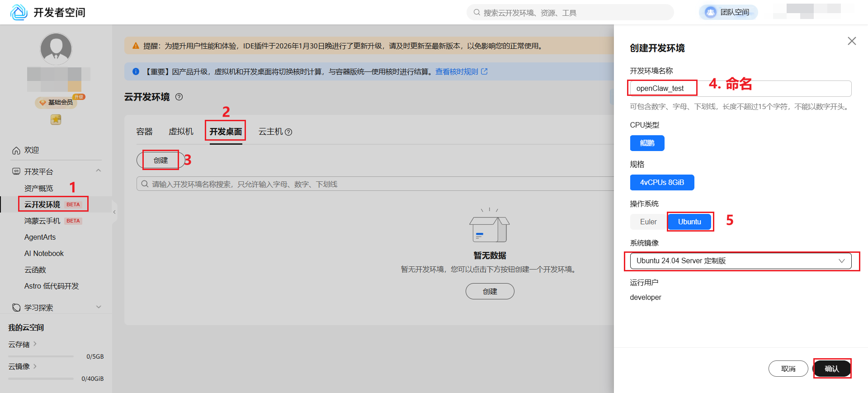
Task: Click the help icon beside 云开发环境 heading
Action: tap(179, 97)
